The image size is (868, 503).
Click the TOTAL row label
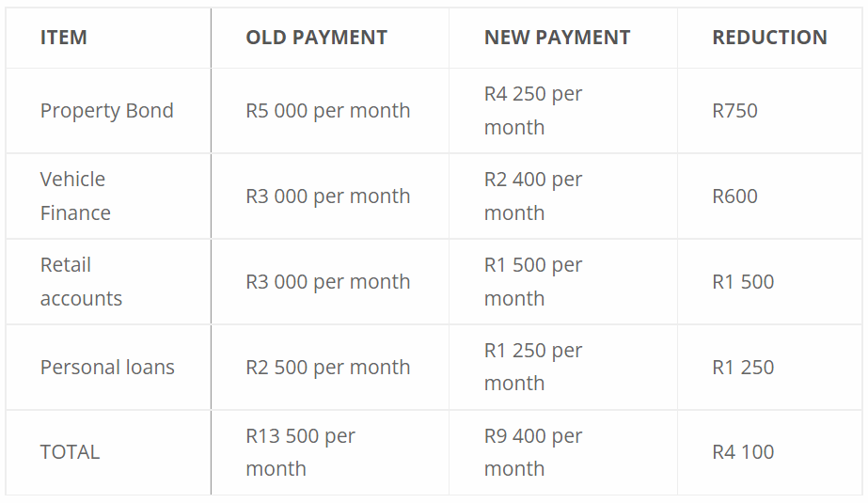tap(70, 452)
